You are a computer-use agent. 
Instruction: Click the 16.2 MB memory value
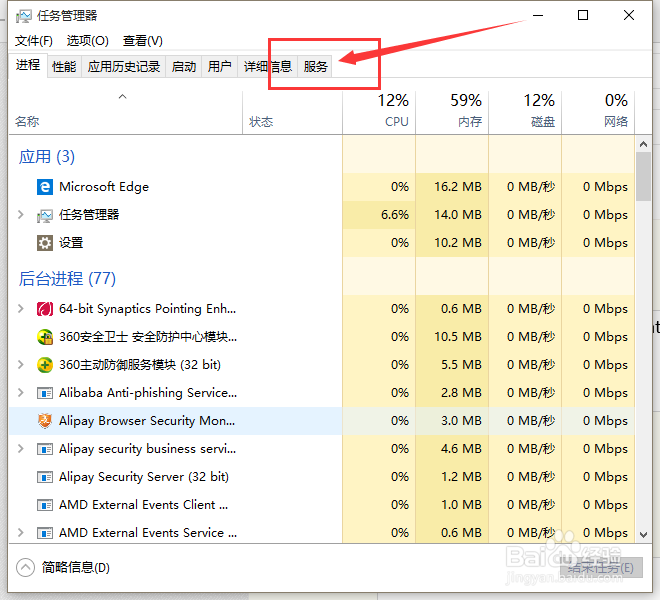pos(458,187)
